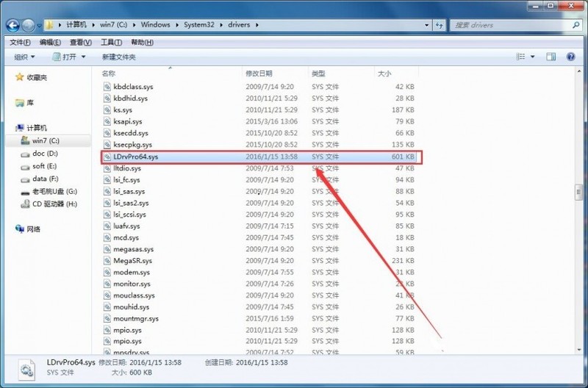Viewport: 588px width, 388px height.
Task: Click win7 (C:) breadcrumb segment
Action: [x=113, y=25]
